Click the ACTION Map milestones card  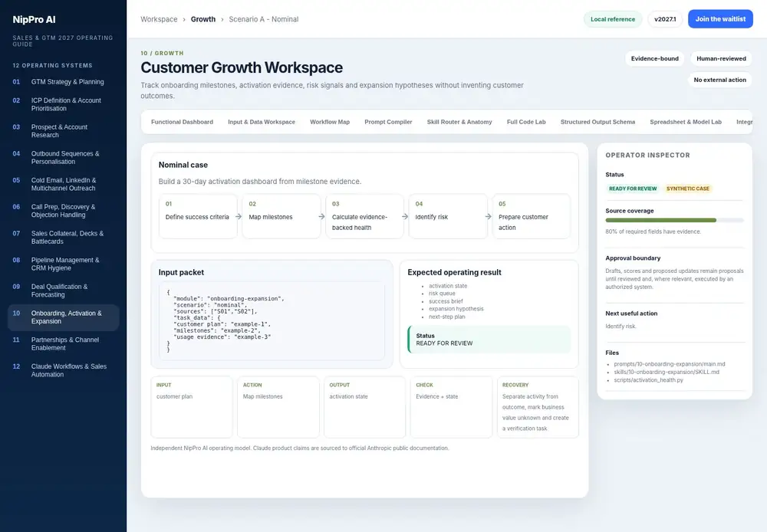[278, 407]
